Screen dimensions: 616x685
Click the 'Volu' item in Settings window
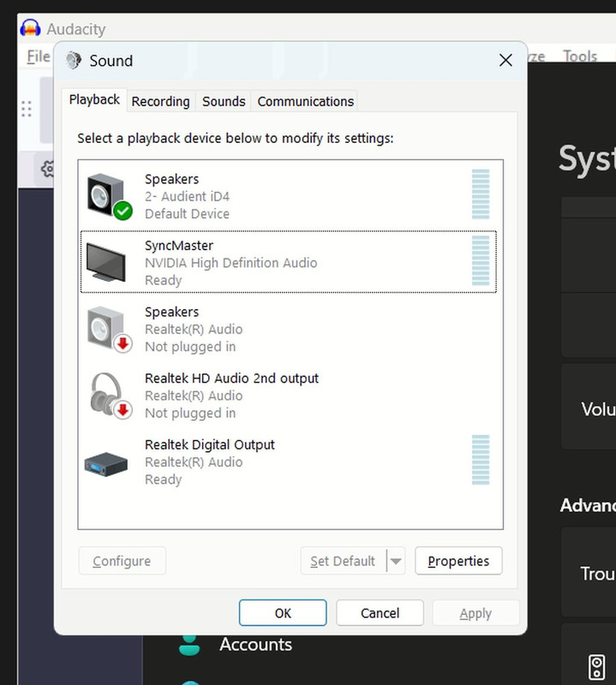pyautogui.click(x=598, y=409)
